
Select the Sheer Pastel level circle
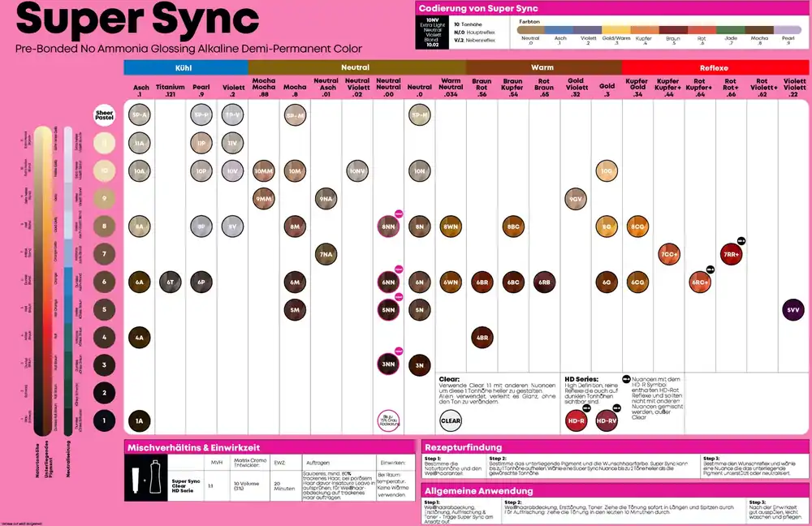coord(104,115)
